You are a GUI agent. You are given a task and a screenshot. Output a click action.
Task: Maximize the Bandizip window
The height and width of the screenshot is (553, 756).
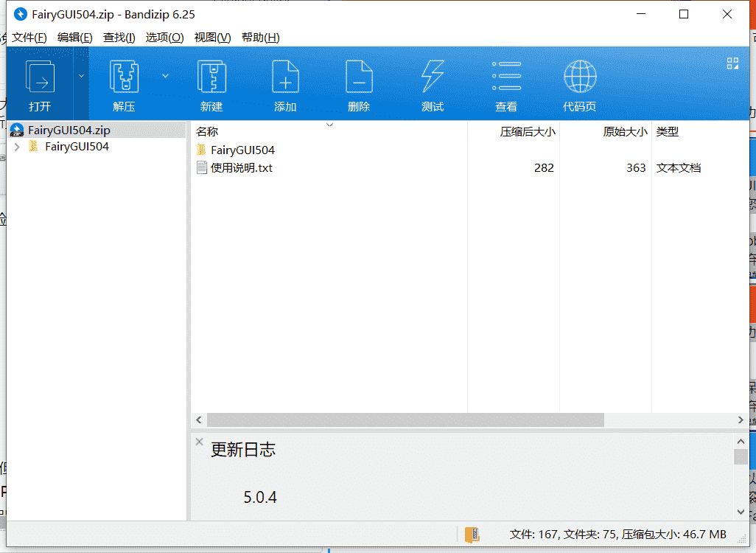pyautogui.click(x=684, y=14)
